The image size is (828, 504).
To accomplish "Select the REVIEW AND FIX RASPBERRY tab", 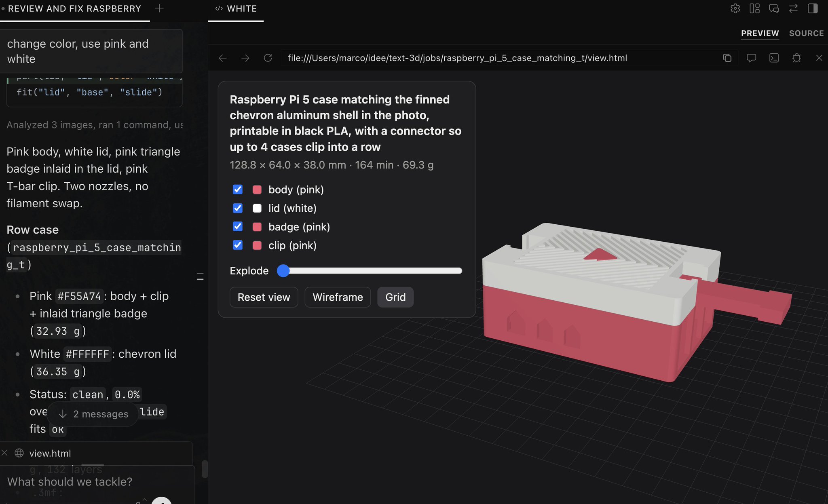I will (75, 9).
